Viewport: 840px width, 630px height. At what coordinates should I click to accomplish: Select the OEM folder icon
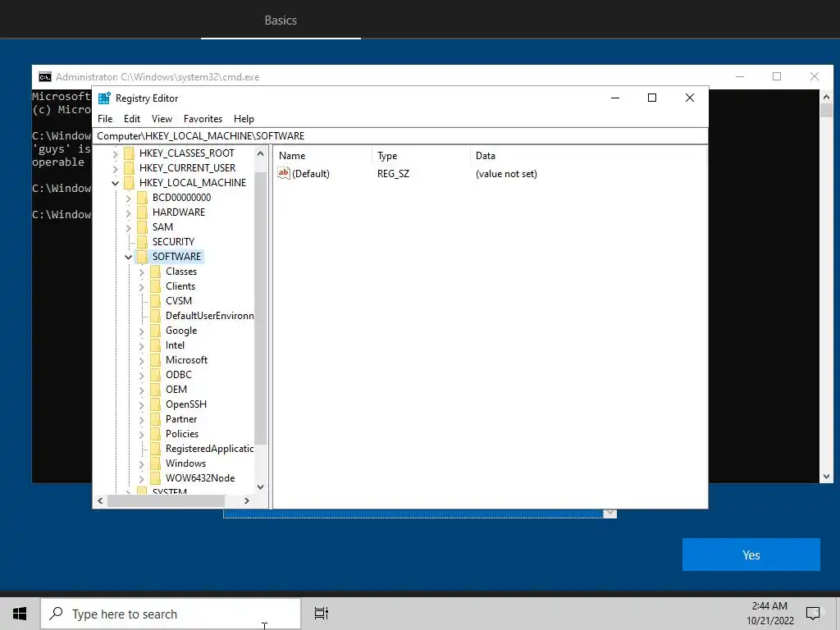tap(155, 390)
